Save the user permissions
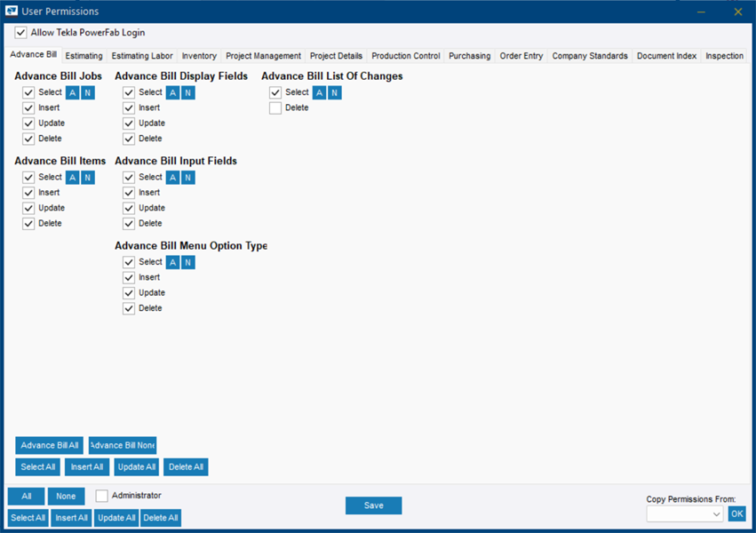 (x=374, y=505)
